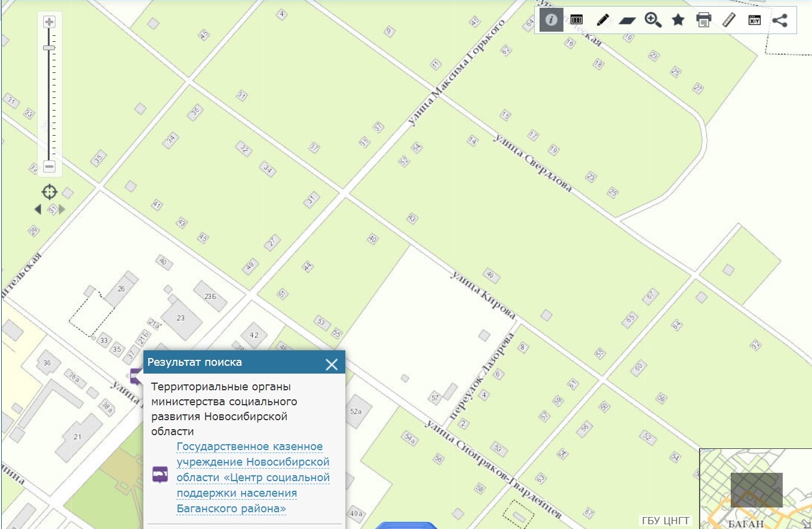Share the map via share icon

coord(780,20)
